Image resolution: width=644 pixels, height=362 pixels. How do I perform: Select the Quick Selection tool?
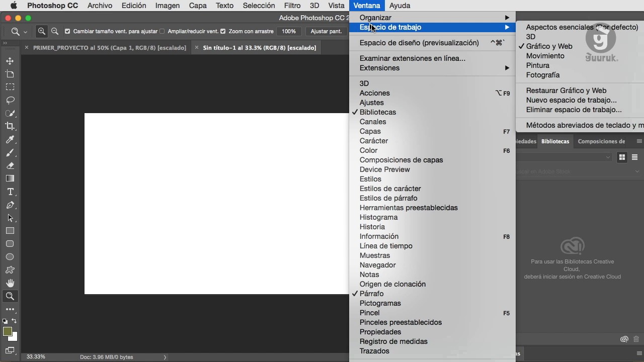10,113
